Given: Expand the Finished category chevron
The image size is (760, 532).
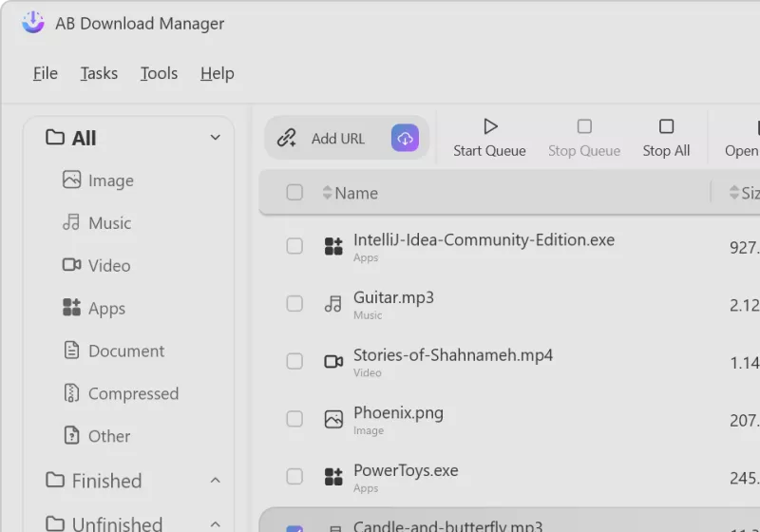Looking at the screenshot, I should tap(216, 481).
